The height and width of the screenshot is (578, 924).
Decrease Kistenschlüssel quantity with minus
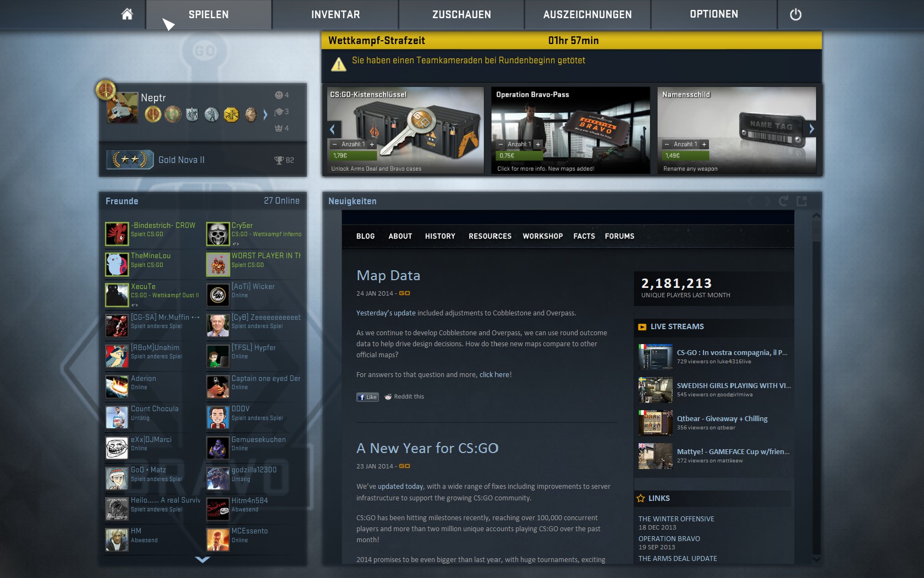click(334, 144)
